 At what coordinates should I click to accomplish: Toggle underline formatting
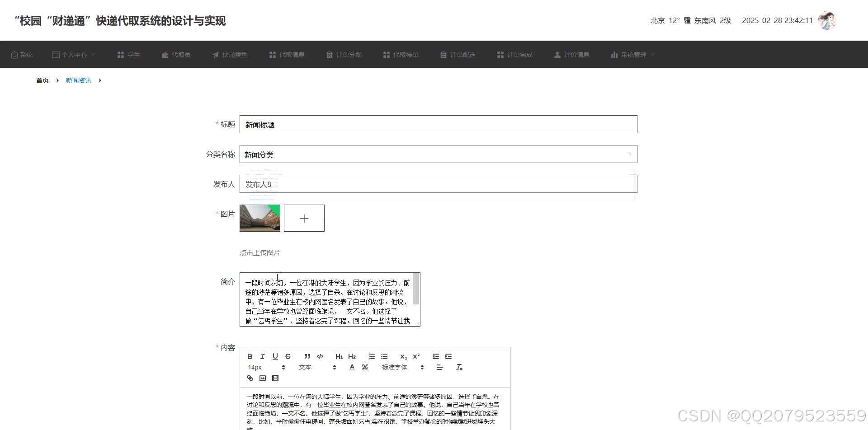click(x=275, y=356)
